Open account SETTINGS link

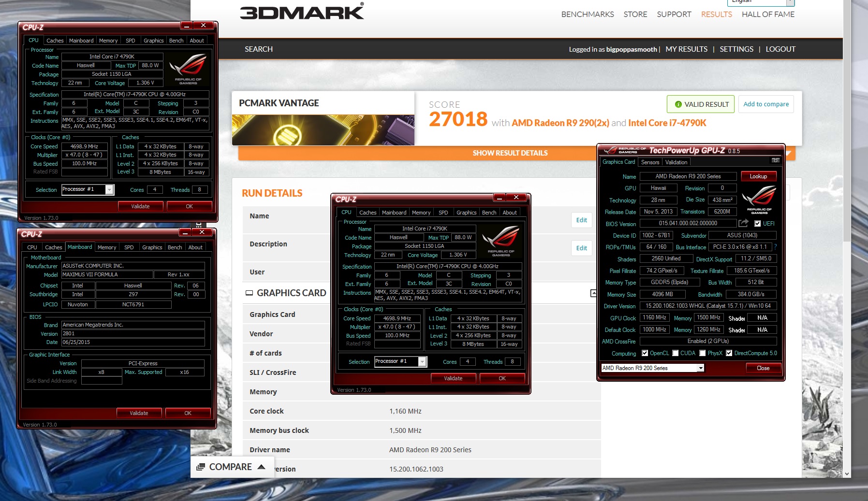tap(736, 49)
